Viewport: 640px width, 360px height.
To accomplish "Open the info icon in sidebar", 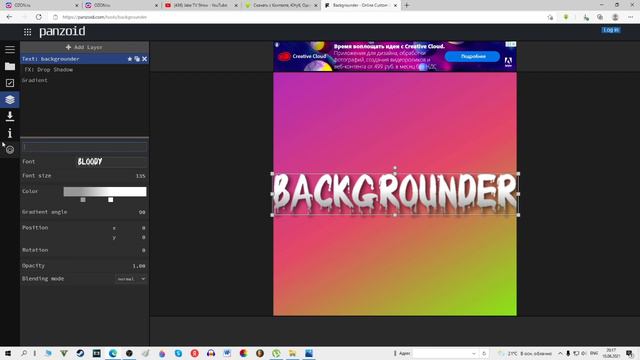I will pyautogui.click(x=10, y=133).
